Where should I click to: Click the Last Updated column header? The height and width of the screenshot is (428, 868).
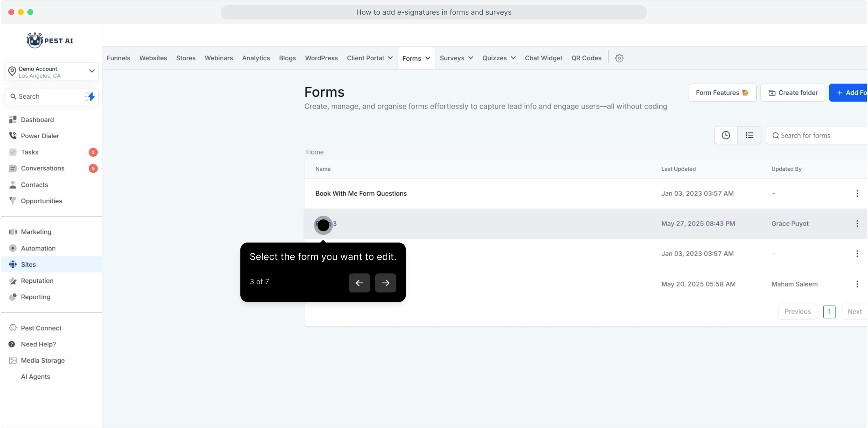(x=678, y=169)
